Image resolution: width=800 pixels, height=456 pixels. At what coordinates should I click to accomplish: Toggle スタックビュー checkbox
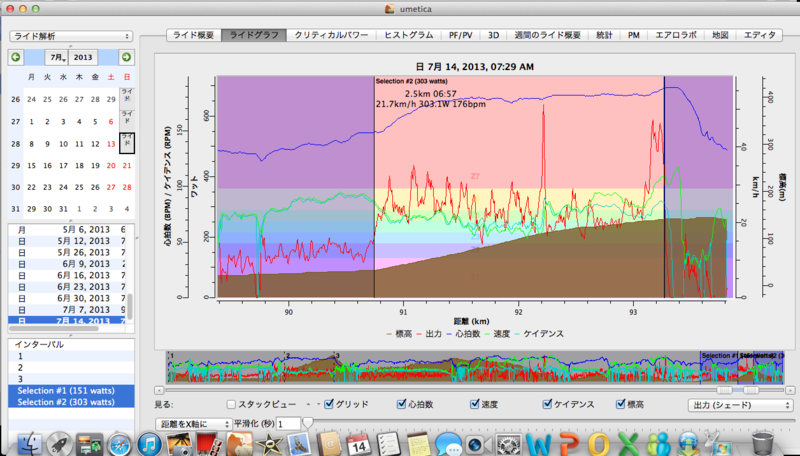(231, 404)
